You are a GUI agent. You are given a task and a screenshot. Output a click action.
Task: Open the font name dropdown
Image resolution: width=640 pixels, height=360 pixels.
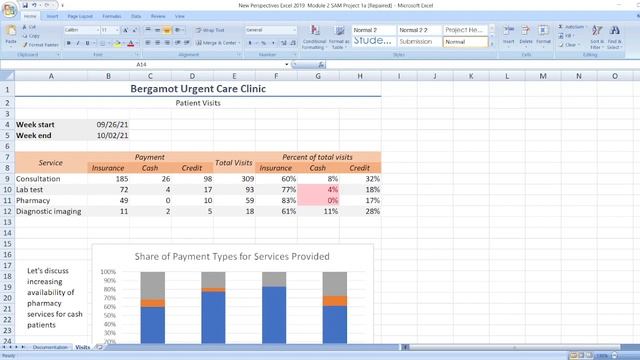(98, 30)
